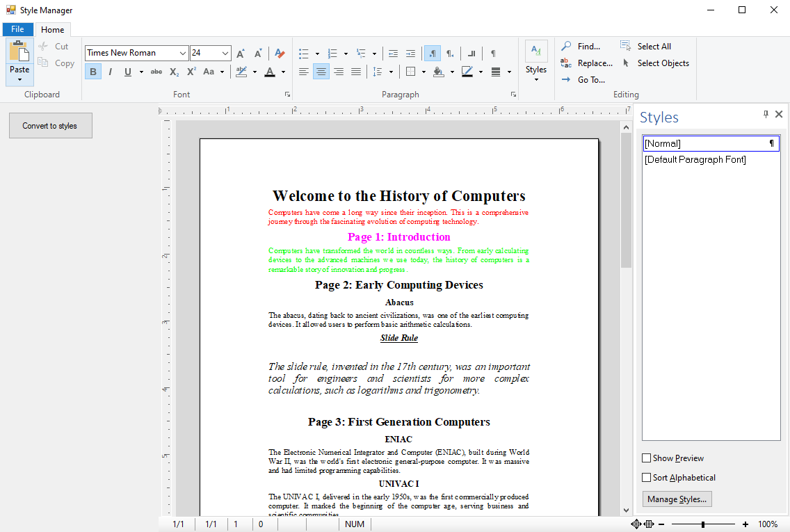Click the font color button

coord(270,72)
